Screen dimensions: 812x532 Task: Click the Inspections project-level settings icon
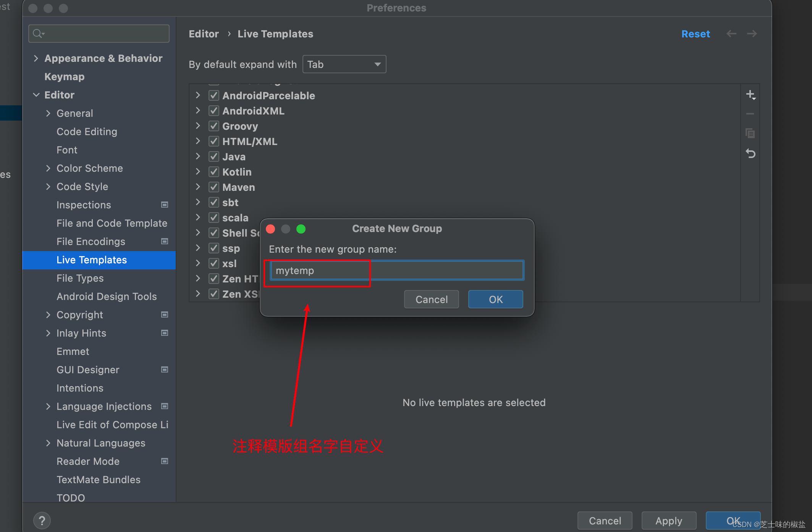(x=165, y=205)
